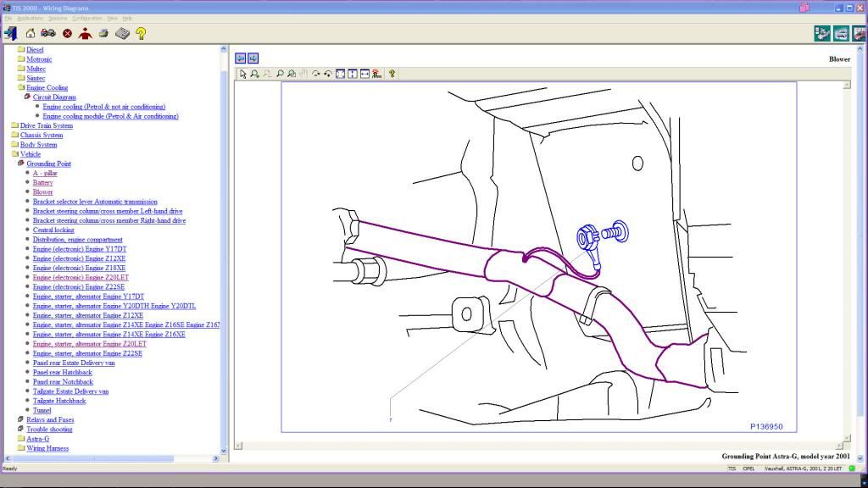Viewport: 868px width, 488px height.
Task: Click the exit door icon in main toolbar
Action: click(10, 33)
